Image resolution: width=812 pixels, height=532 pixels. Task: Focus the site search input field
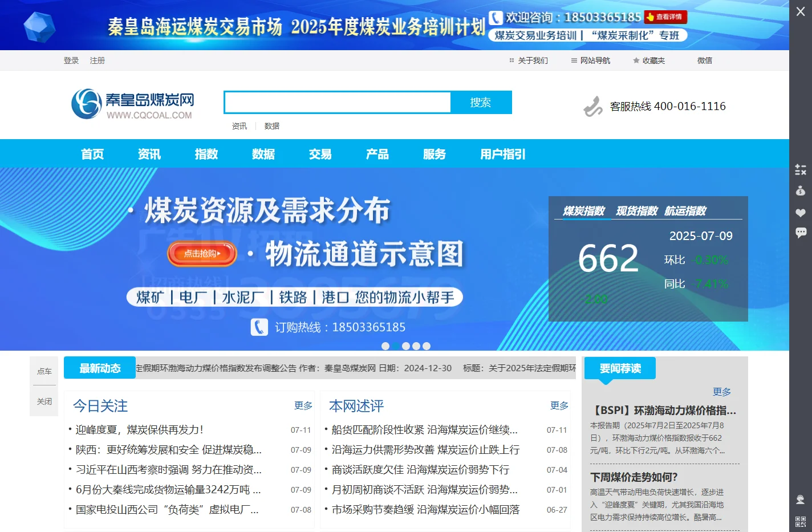pyautogui.click(x=338, y=103)
